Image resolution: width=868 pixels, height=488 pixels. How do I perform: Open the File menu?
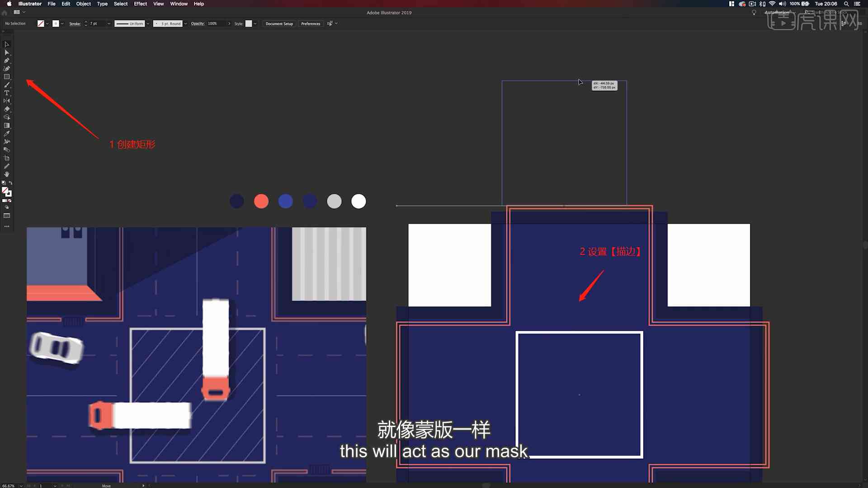click(x=52, y=4)
